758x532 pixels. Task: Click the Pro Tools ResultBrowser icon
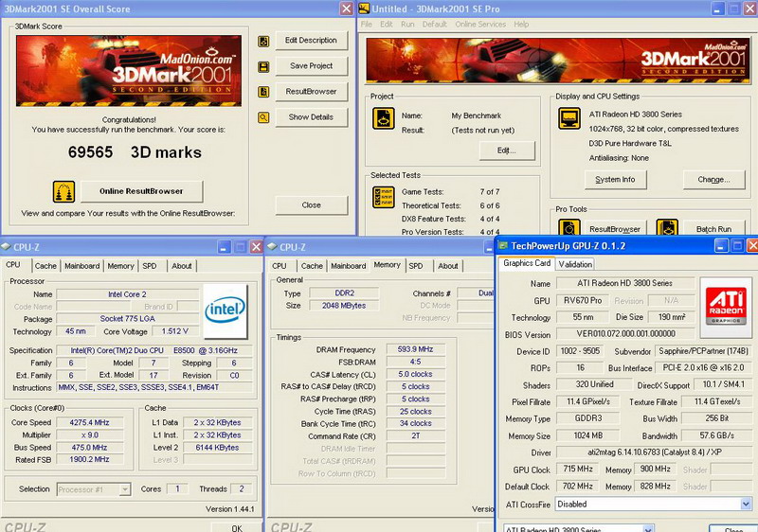(569, 228)
